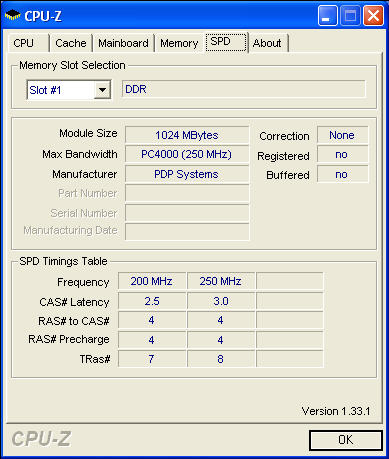Click the Memory Slot Selection heading

72,65
